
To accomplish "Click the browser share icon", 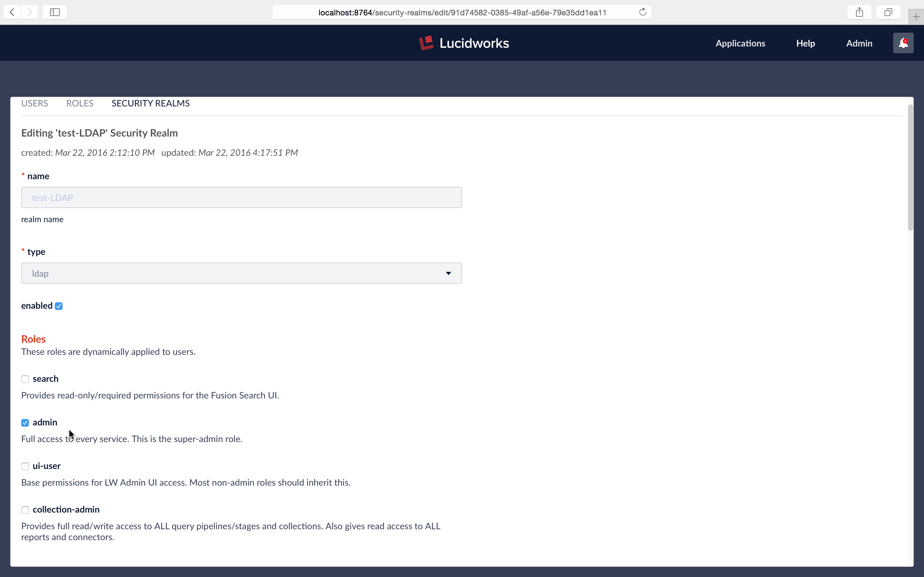I will point(860,12).
